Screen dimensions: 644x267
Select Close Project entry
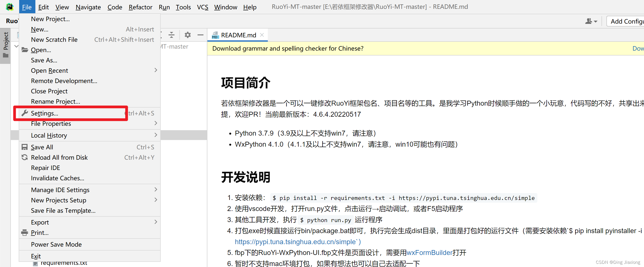tap(89, 91)
